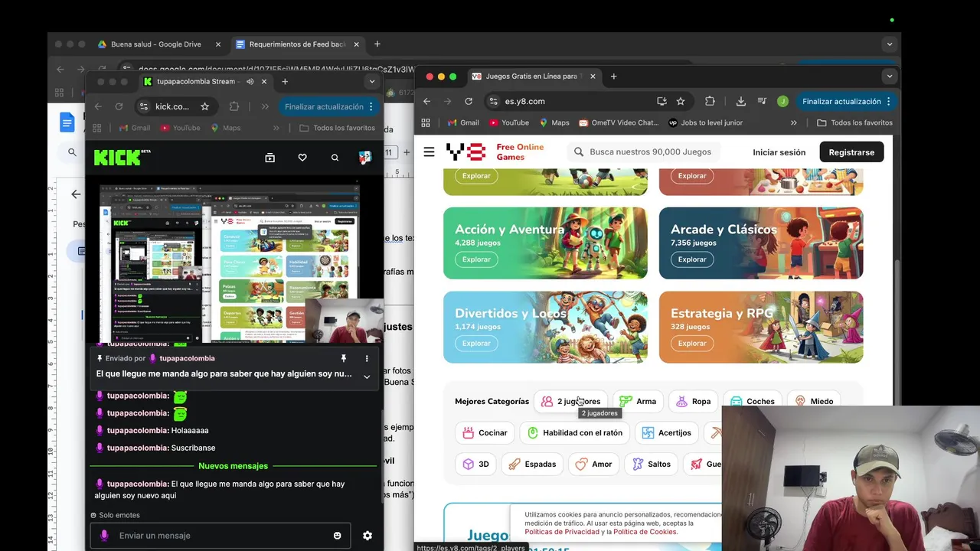The image size is (980, 551).
Task: Select the 'Miedo' category tag
Action: pos(814,401)
